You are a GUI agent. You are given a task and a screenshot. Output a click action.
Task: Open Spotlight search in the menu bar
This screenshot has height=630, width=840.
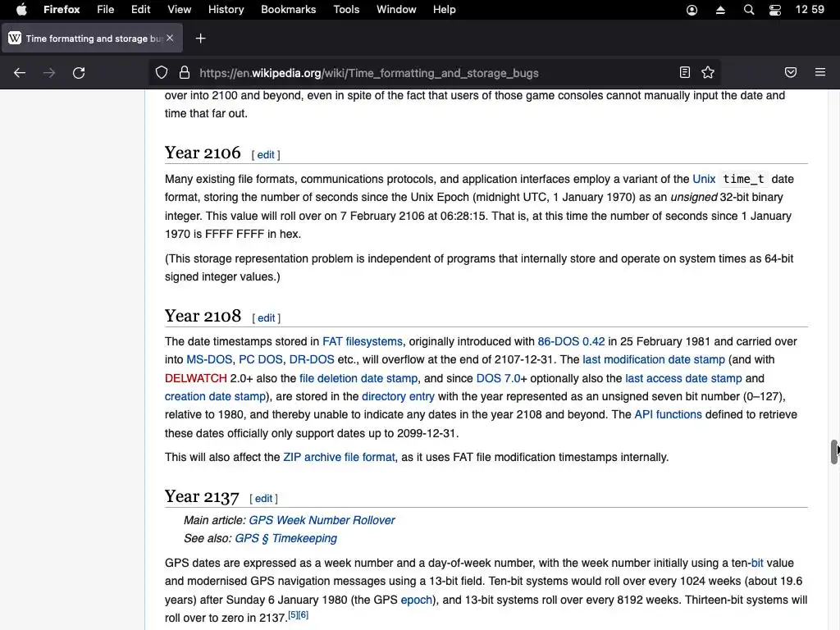[749, 10]
